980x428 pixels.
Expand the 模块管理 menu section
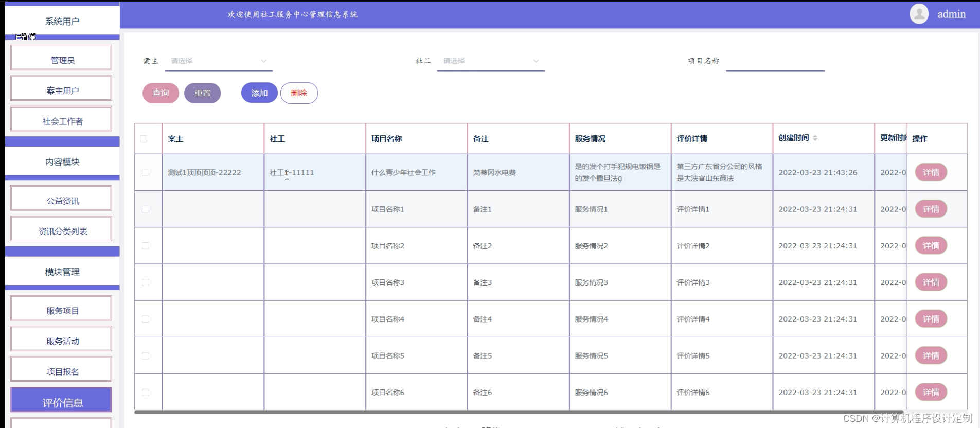pyautogui.click(x=62, y=272)
